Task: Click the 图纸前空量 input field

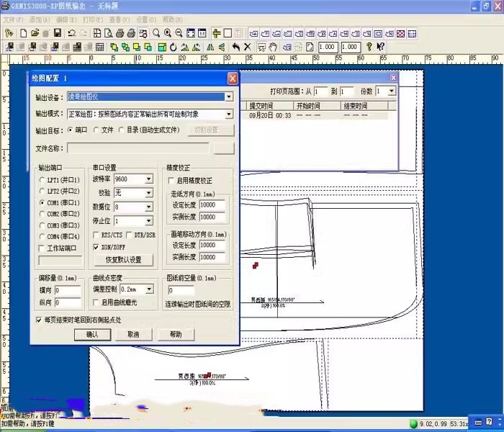Action: pos(181,290)
